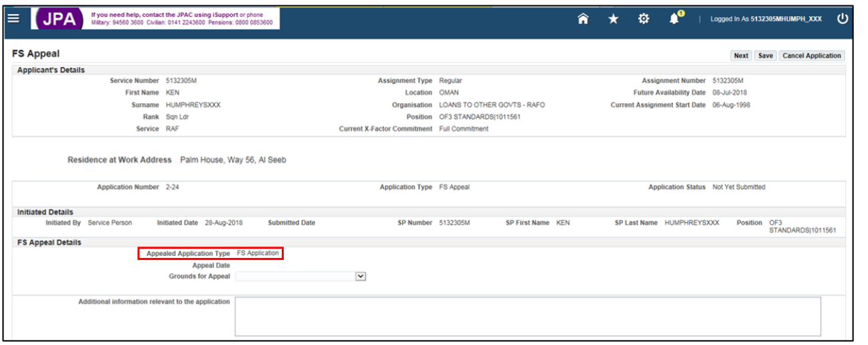View notifications bell icon
The image size is (868, 345).
[x=675, y=19]
